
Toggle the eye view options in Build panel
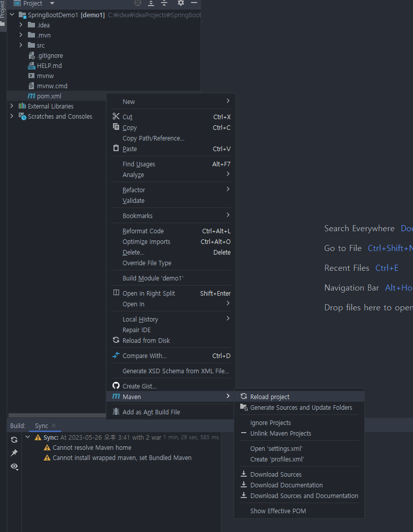(14, 467)
